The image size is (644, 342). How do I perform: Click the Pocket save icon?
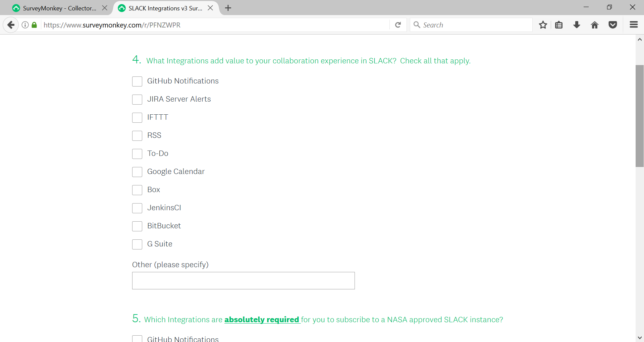point(613,25)
